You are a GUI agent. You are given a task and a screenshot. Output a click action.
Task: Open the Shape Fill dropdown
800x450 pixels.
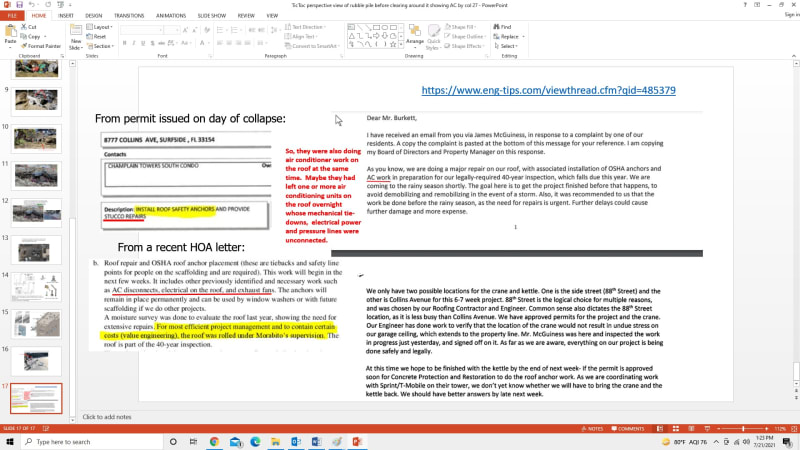coord(460,27)
